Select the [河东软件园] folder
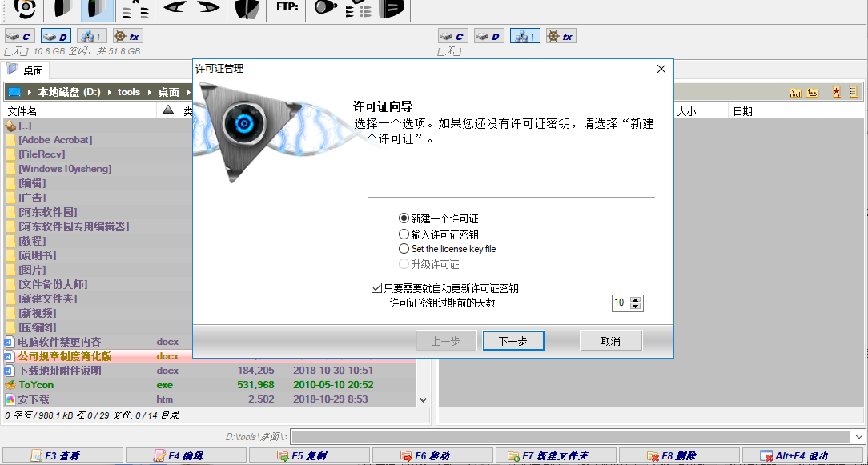The image size is (868, 465). coord(98,212)
